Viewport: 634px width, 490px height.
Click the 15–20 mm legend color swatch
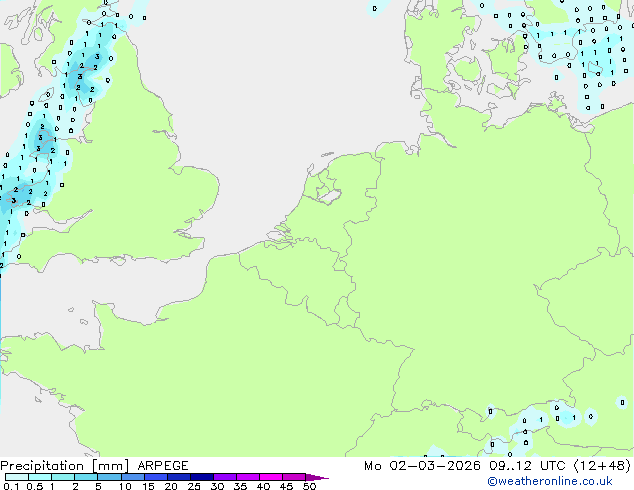155,477
